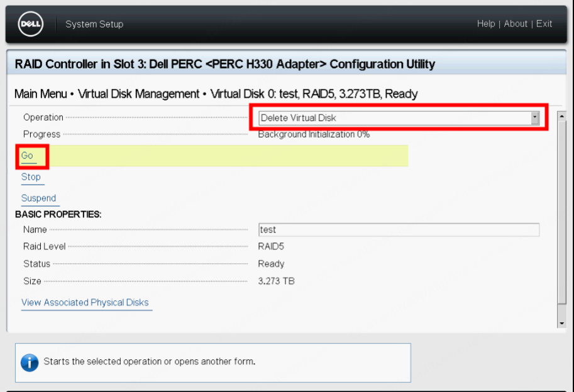Screen dimensions: 574x392
Task: Click the vertical scrollbar thumb
Action: coord(561,212)
